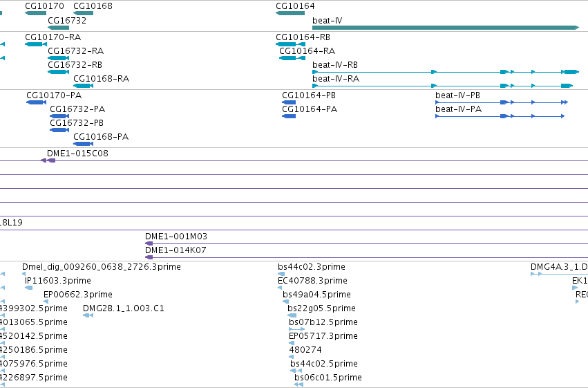
Task: Select the long beat-IV gene bar
Action: click(446, 28)
